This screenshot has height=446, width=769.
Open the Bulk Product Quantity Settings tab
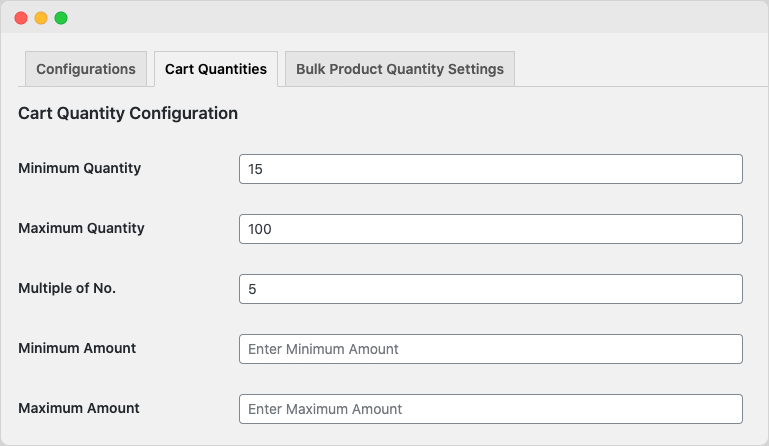point(400,69)
